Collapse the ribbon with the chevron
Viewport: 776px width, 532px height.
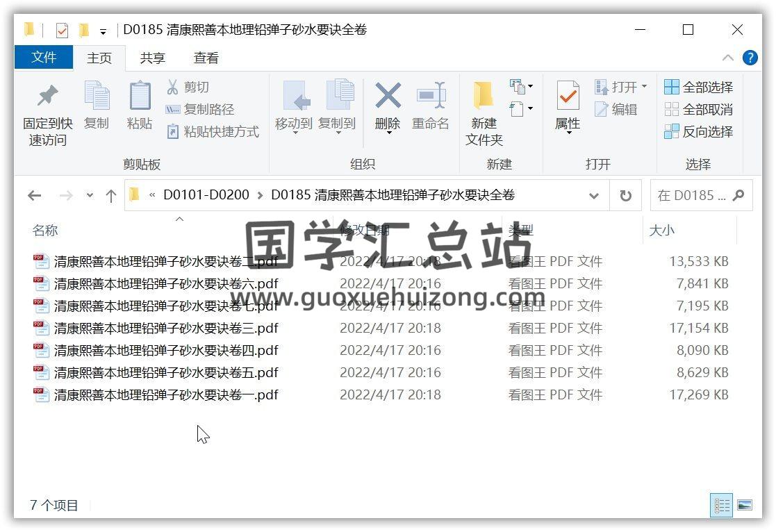point(727,58)
